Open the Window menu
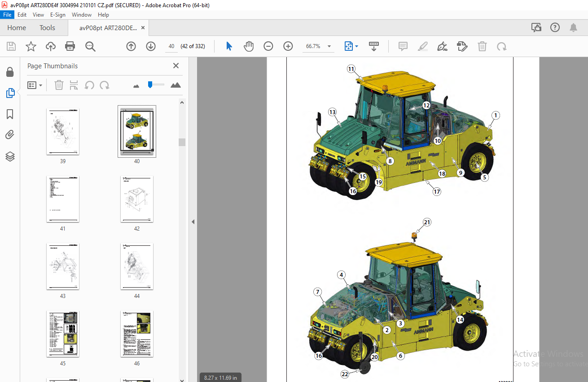This screenshot has width=588, height=382. point(82,15)
